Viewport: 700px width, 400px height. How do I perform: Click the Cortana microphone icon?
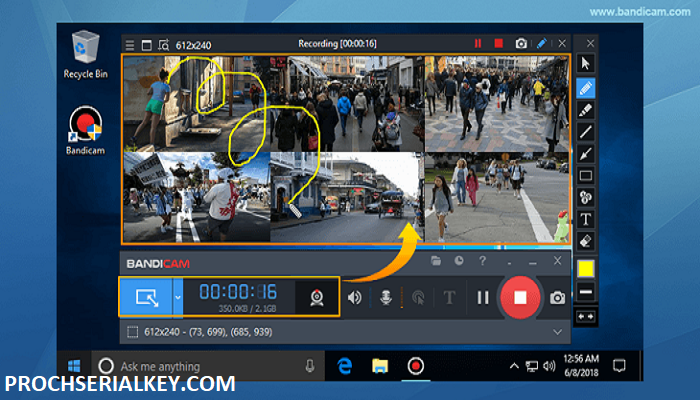click(310, 366)
